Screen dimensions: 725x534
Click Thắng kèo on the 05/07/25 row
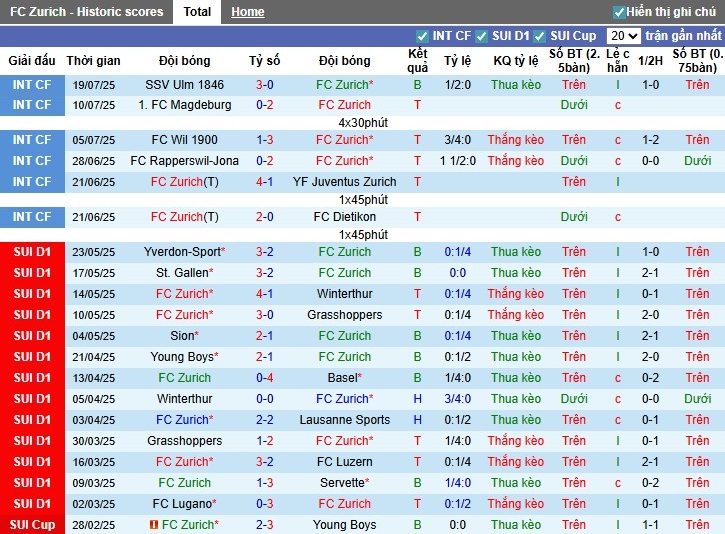tap(516, 140)
